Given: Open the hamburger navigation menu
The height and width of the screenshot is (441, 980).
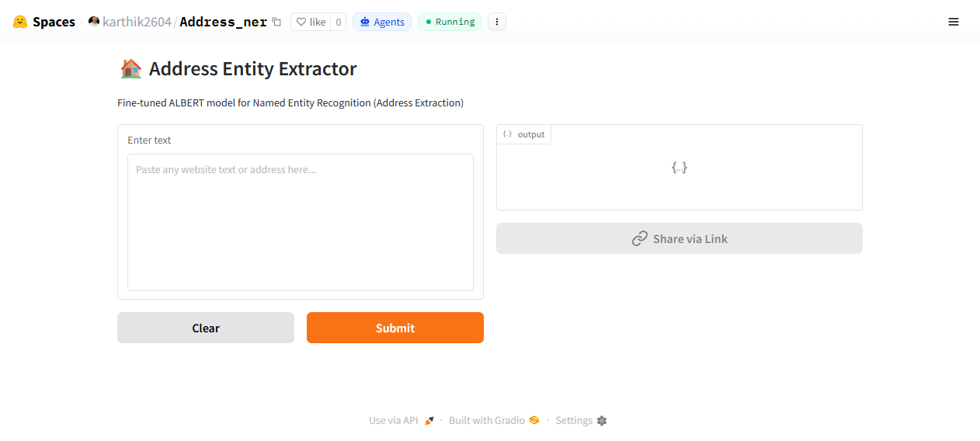Looking at the screenshot, I should pyautogui.click(x=954, y=22).
